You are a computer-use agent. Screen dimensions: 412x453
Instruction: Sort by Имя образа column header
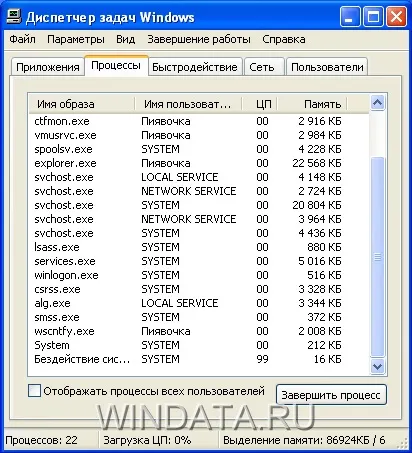click(82, 104)
